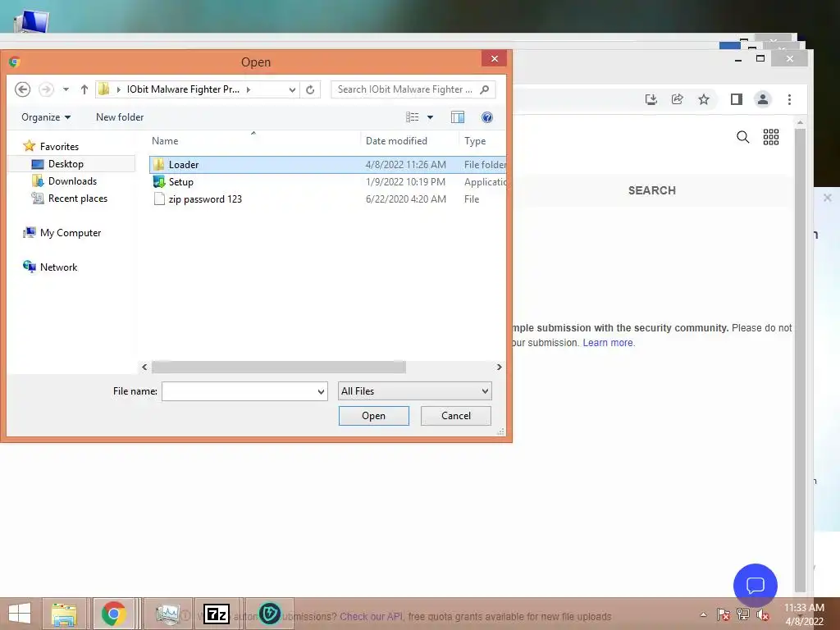The image size is (840, 630).
Task: Toggle Chrome side panel icon
Action: tap(737, 99)
